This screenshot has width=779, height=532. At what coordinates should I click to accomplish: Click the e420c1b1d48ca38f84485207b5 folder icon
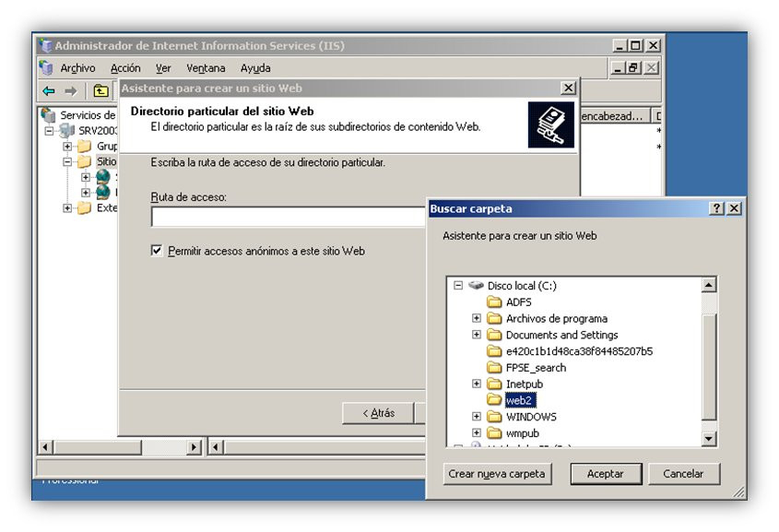click(494, 351)
